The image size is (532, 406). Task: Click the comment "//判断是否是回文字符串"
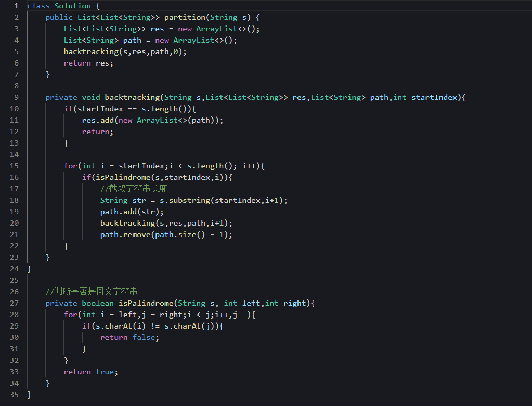92,291
